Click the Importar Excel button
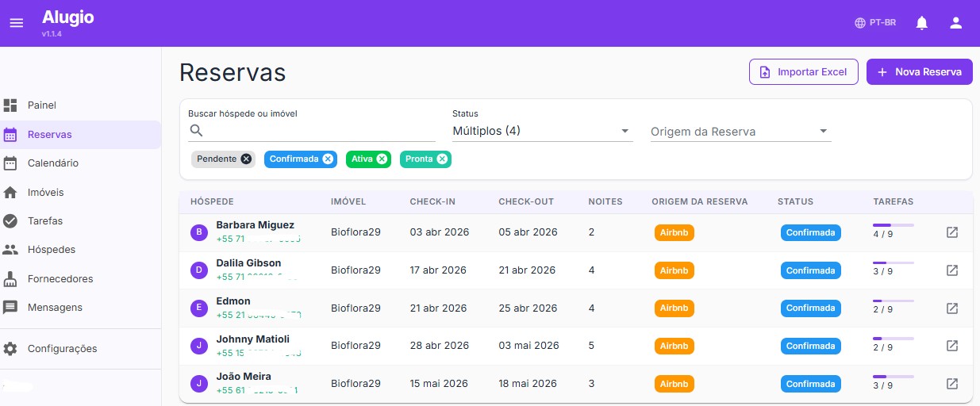The height and width of the screenshot is (406, 980). [804, 71]
